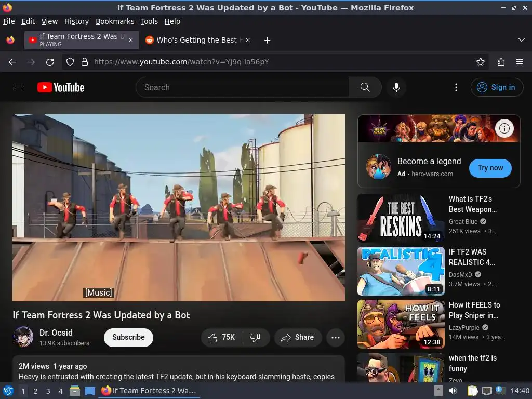Focus the YouTube Search field

pyautogui.click(x=243, y=87)
